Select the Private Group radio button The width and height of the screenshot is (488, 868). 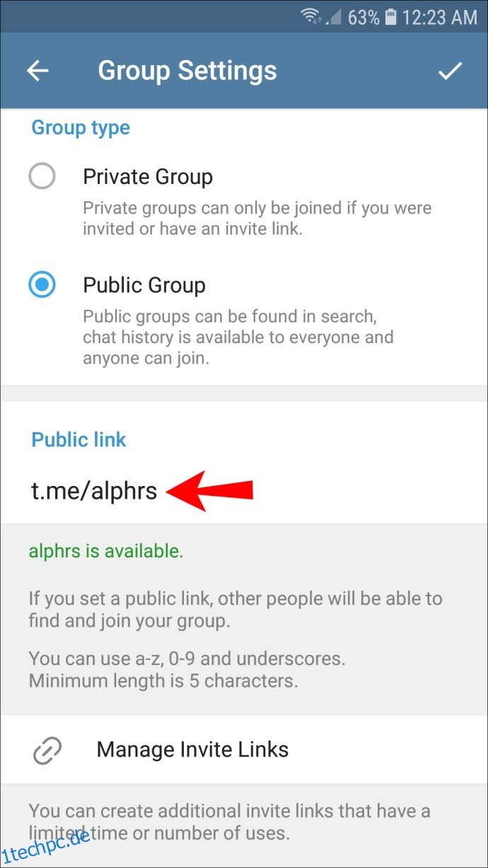pyautogui.click(x=42, y=176)
